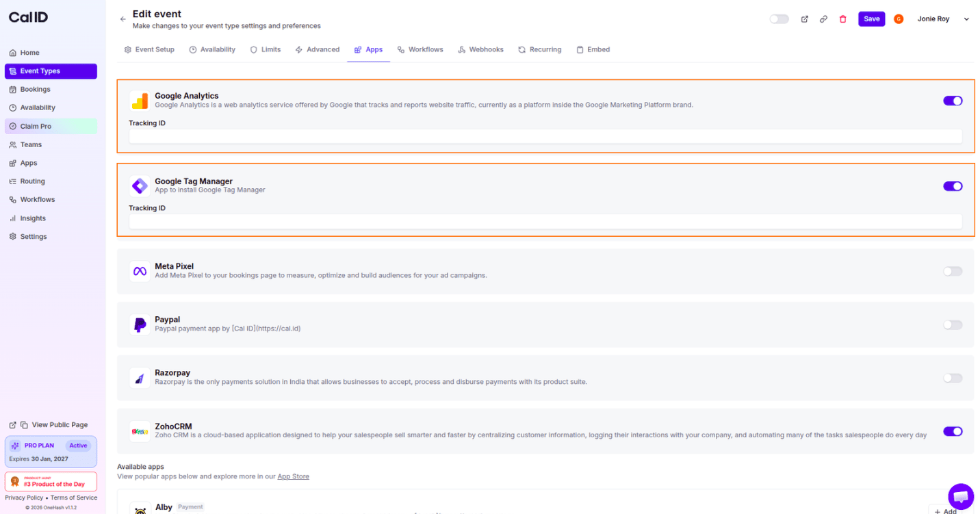Screen dimensions: 980x514
Task: Toggle the event hidden switch near Save
Action: pyautogui.click(x=779, y=19)
